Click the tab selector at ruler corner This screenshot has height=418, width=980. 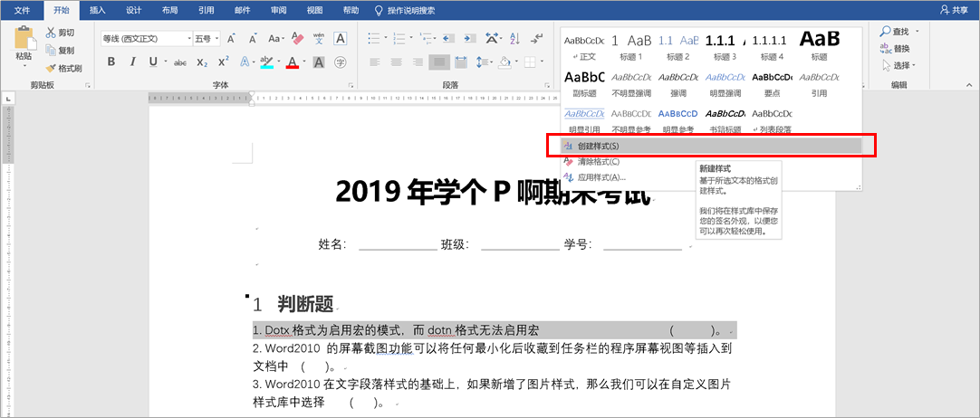pyautogui.click(x=9, y=99)
